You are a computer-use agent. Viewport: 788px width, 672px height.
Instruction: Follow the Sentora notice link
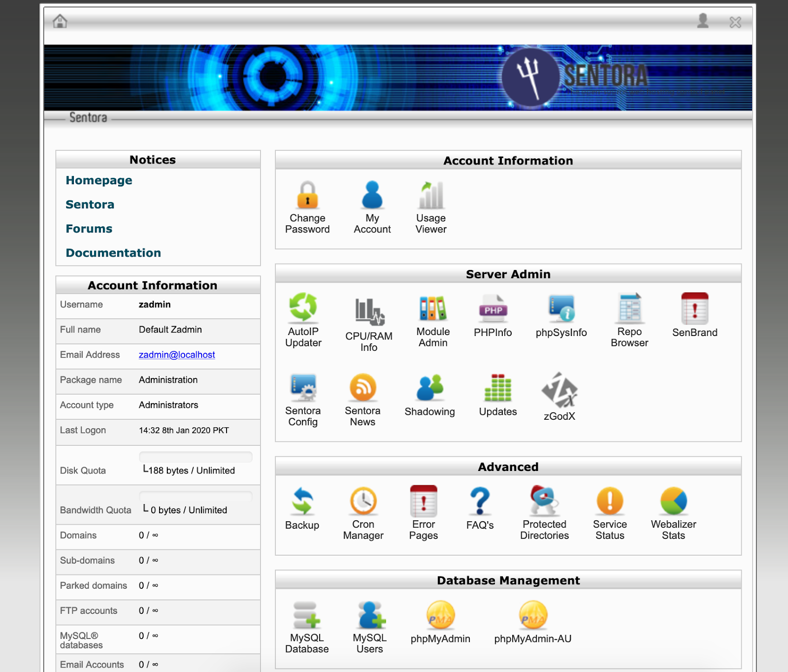(x=90, y=204)
